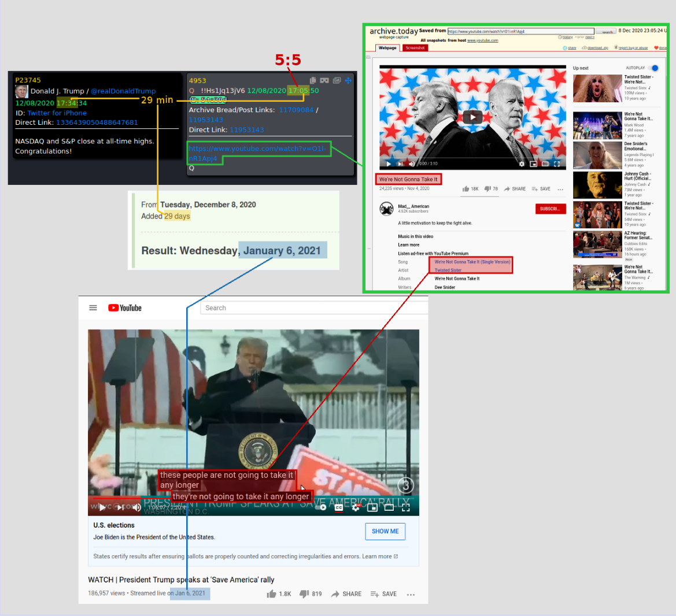The height and width of the screenshot is (616, 676).
Task: Click the YouTube Search field
Action: point(314,307)
